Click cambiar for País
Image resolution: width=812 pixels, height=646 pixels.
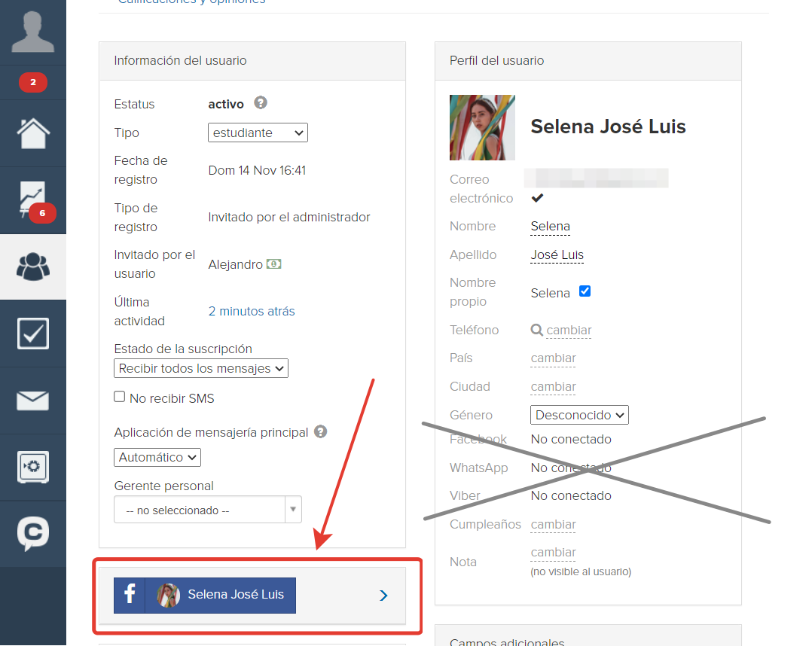pyautogui.click(x=554, y=358)
